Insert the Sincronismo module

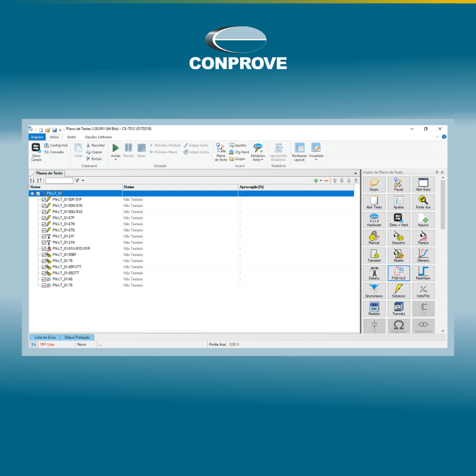pyautogui.click(x=374, y=291)
